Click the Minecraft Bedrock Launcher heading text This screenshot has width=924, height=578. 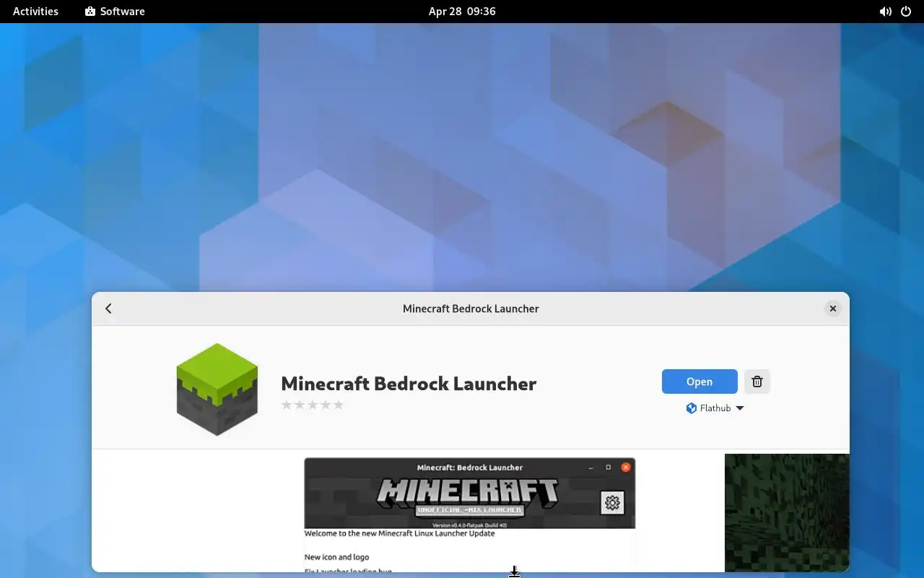click(409, 383)
